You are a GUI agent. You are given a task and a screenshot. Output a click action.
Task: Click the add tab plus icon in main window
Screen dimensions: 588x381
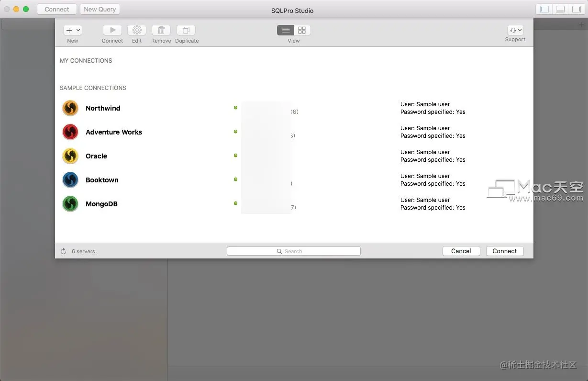pos(582,25)
